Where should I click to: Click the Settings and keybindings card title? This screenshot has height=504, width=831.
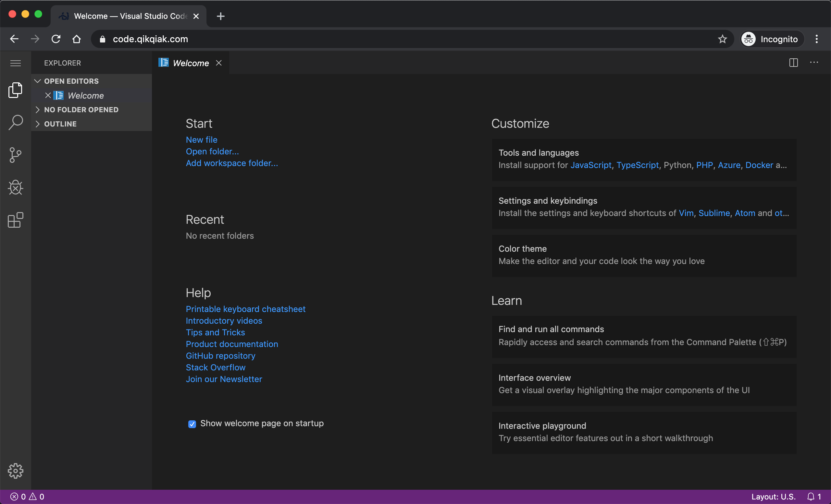548,201
